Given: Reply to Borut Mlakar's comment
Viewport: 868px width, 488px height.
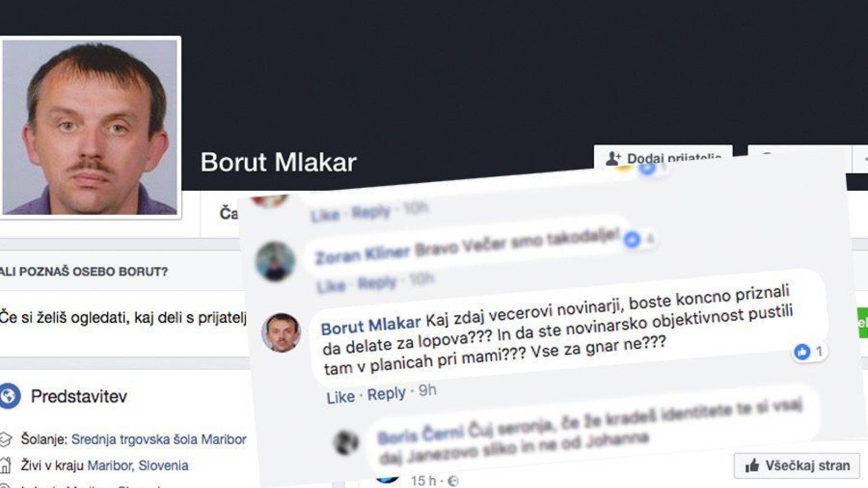Looking at the screenshot, I should [x=386, y=394].
